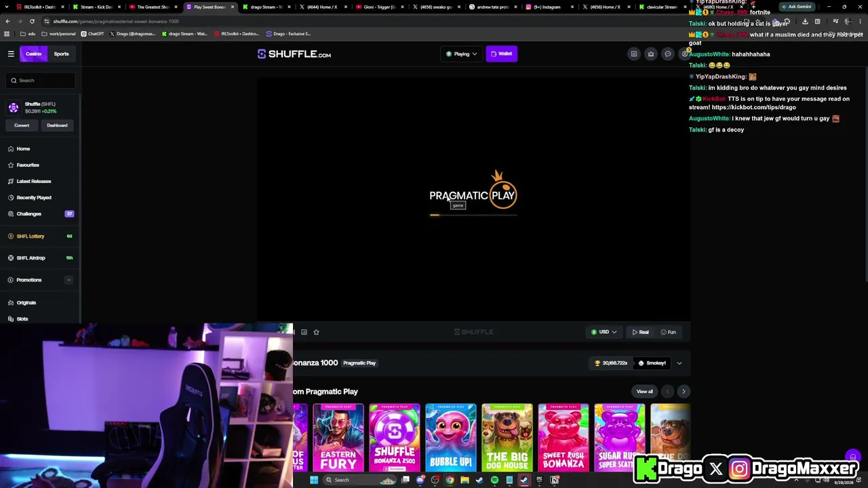Open the bet slip list icon
Screen dimensions: 868x488
[x=633, y=54]
